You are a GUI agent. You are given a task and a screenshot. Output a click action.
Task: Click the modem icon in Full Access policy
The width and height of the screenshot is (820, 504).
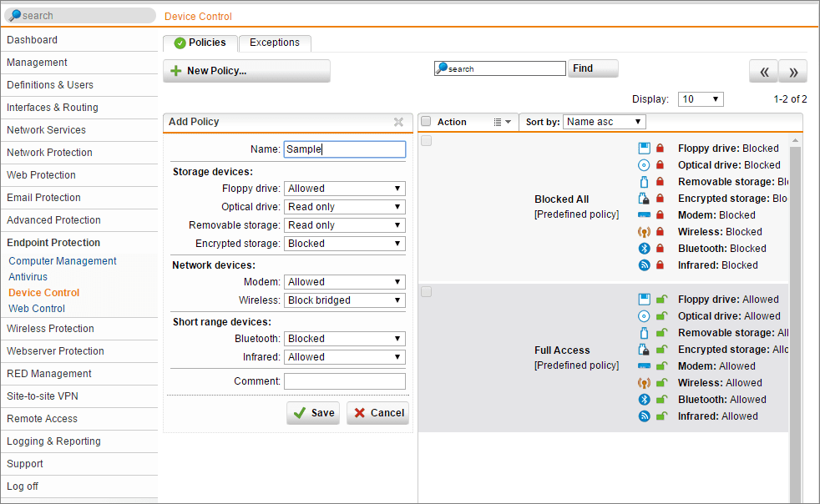tap(645, 366)
